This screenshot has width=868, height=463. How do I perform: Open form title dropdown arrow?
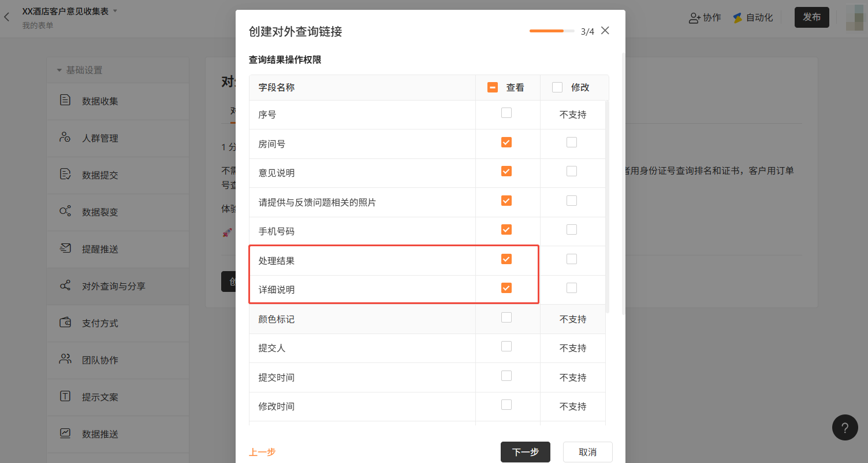(115, 11)
